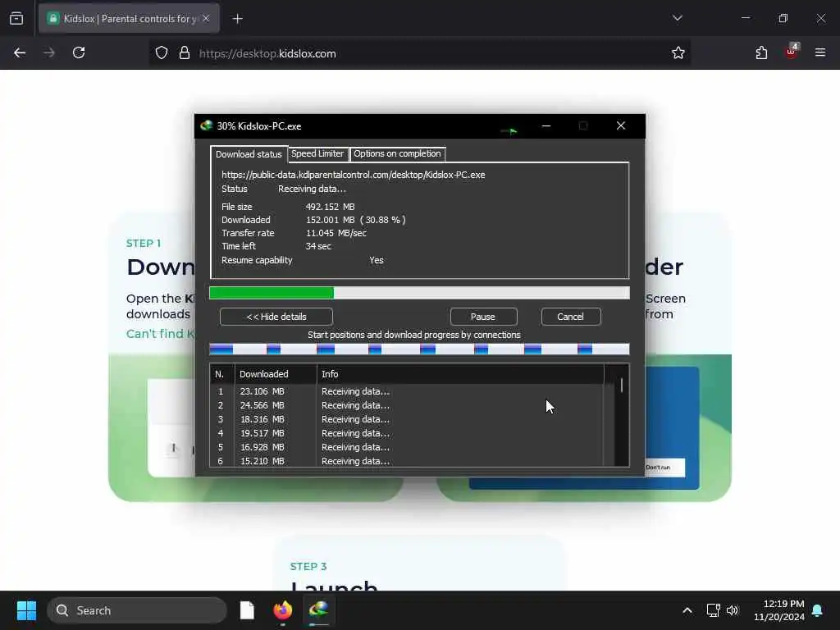Image resolution: width=840 pixels, height=630 pixels.
Task: Click the taskbar Search box
Action: (x=137, y=610)
